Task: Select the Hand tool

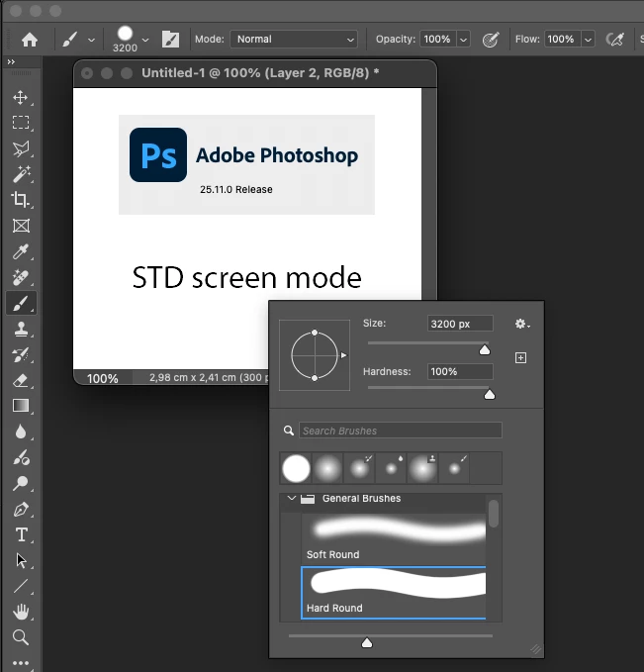Action: 21,612
